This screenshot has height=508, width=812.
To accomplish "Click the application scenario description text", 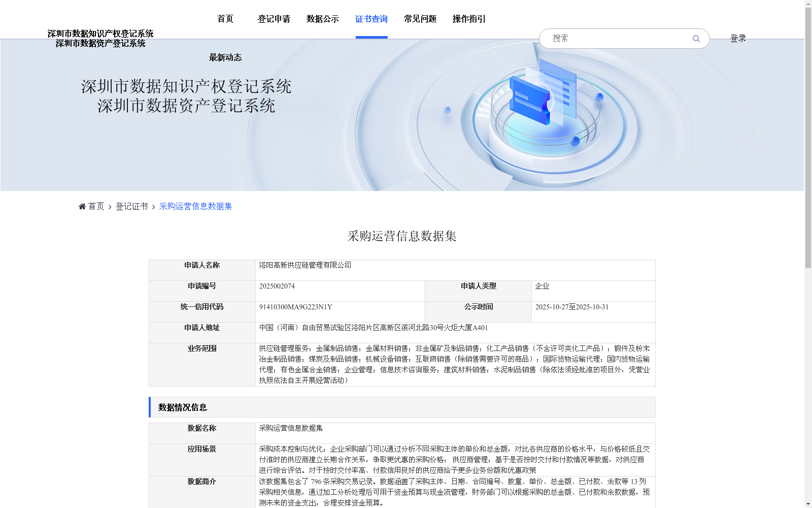I will pos(455,460).
